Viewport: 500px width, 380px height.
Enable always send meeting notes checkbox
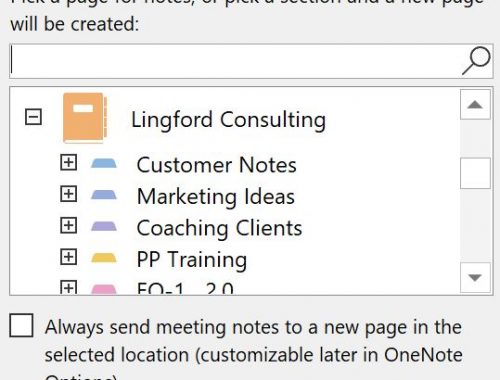21,325
